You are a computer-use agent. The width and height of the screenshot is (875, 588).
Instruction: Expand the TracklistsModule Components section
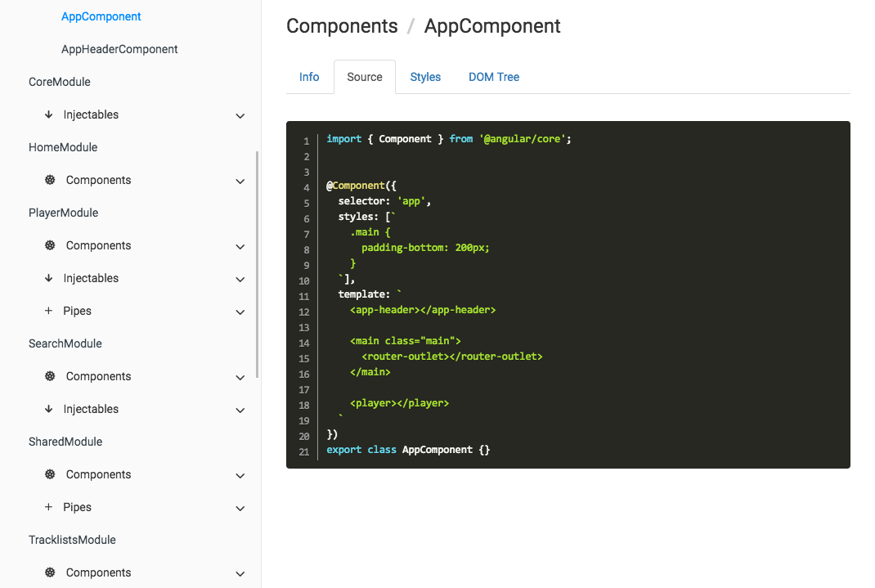[240, 573]
